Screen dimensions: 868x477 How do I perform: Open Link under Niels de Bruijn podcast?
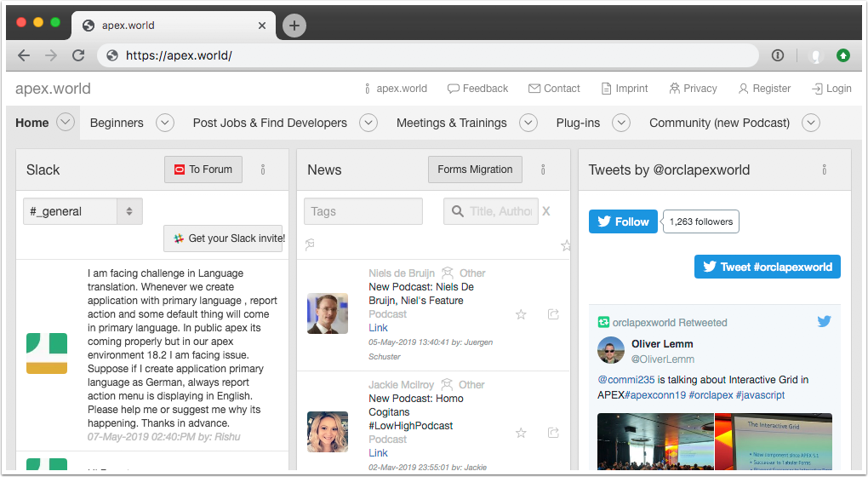(378, 328)
